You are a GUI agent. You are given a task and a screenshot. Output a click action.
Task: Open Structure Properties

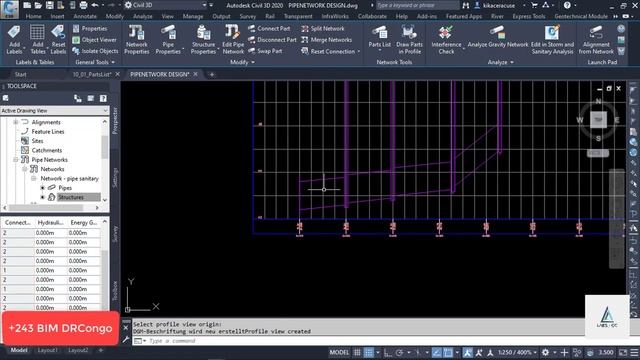[203, 40]
